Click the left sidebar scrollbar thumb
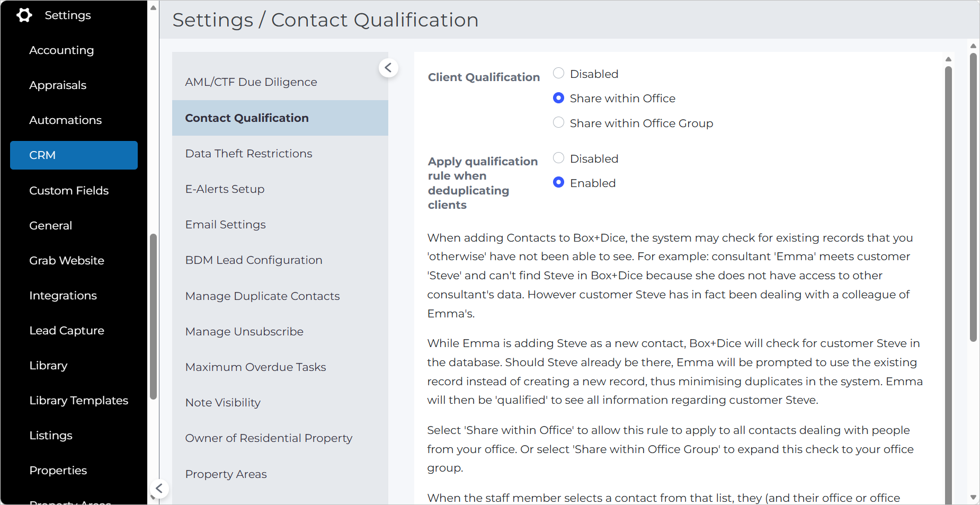 coord(153,317)
